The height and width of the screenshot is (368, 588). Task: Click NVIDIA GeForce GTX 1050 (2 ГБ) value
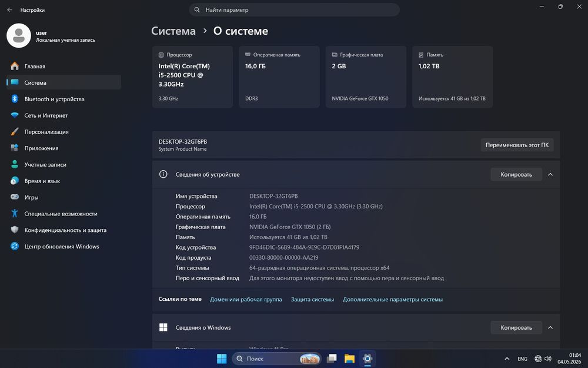[x=290, y=227]
